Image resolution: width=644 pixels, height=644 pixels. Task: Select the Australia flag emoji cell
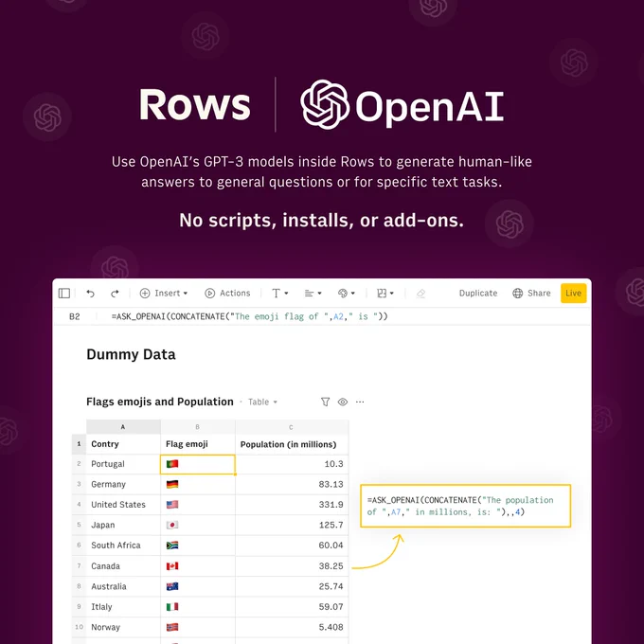[x=198, y=586]
